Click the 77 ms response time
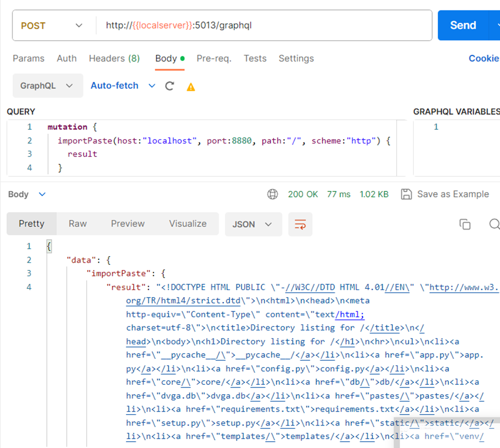Viewport: 500px width, 448px height. pyautogui.click(x=339, y=195)
